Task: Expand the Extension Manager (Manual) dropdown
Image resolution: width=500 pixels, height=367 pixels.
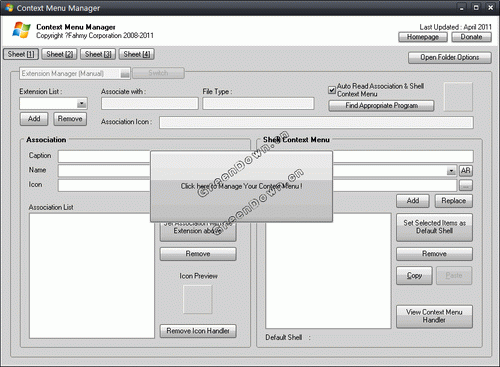Action: [x=125, y=74]
